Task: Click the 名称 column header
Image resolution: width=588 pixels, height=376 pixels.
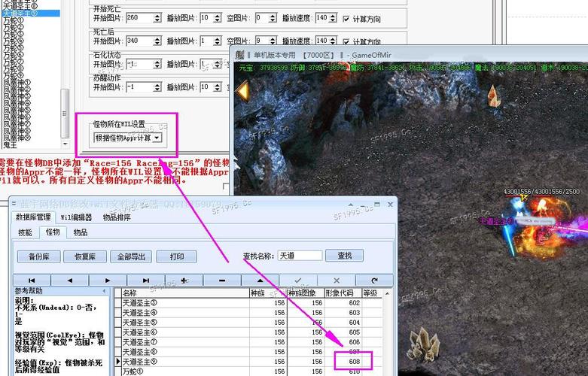Action: point(186,293)
